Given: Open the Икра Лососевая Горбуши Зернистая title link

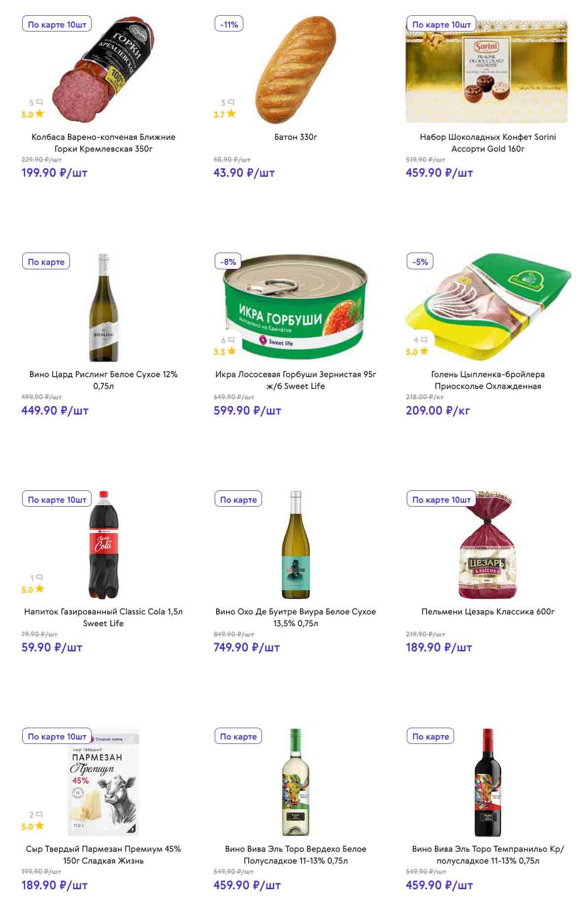Looking at the screenshot, I should [295, 380].
